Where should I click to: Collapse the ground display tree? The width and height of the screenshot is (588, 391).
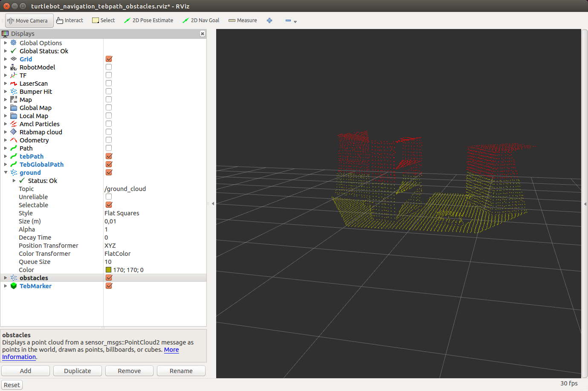click(x=6, y=172)
